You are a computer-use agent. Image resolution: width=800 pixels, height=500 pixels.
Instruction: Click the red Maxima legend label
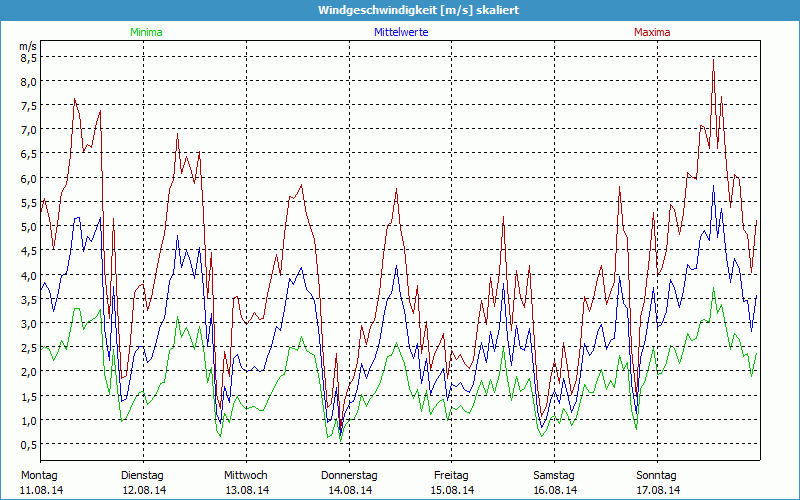652,32
